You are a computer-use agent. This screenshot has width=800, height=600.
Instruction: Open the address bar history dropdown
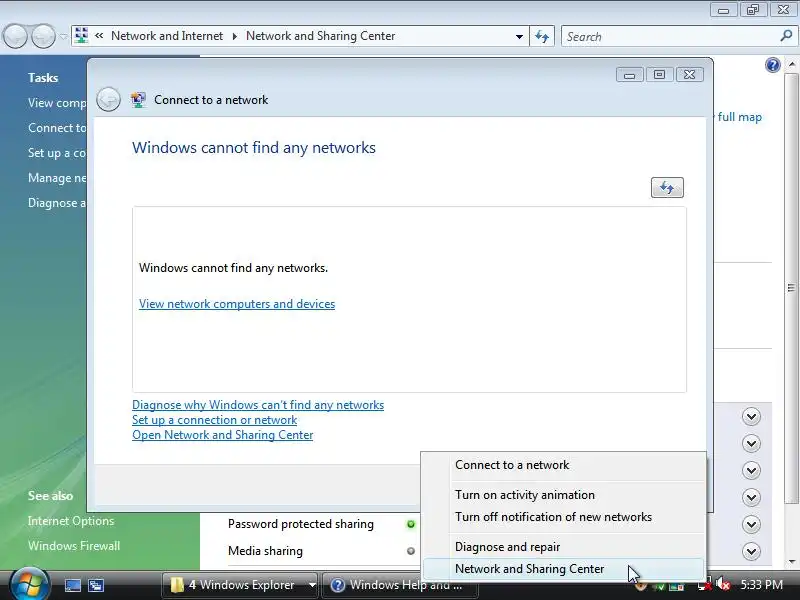[x=519, y=36]
